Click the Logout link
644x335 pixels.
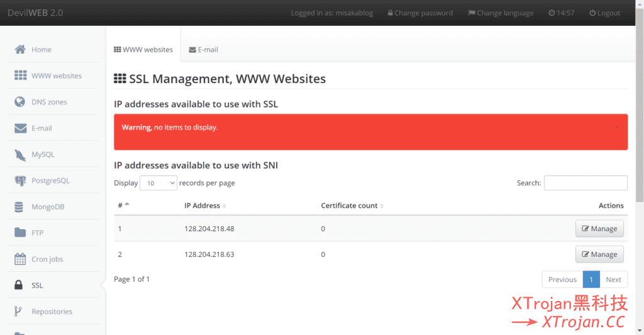(x=604, y=13)
